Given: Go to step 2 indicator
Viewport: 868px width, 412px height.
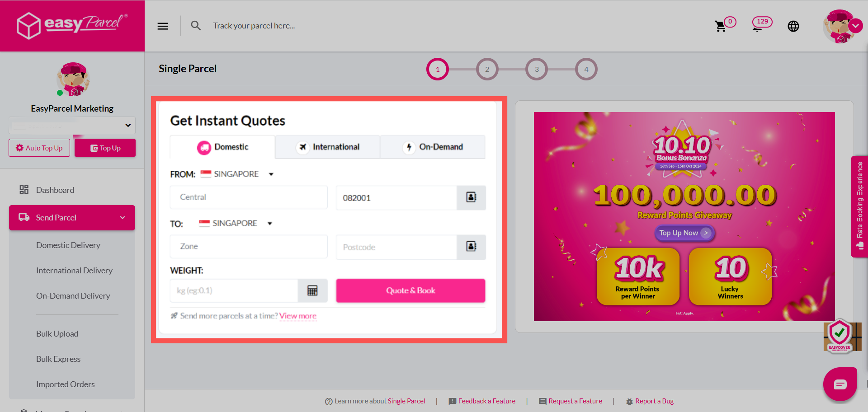Looking at the screenshot, I should coord(487,69).
